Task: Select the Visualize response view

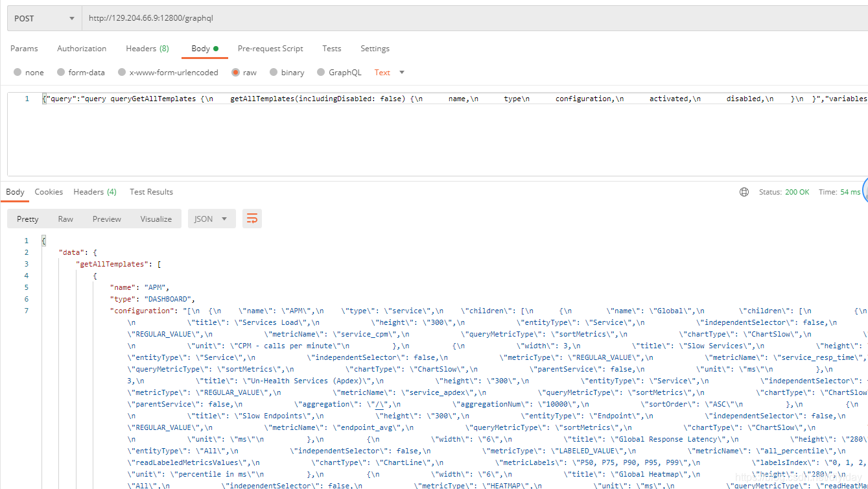Action: (156, 219)
